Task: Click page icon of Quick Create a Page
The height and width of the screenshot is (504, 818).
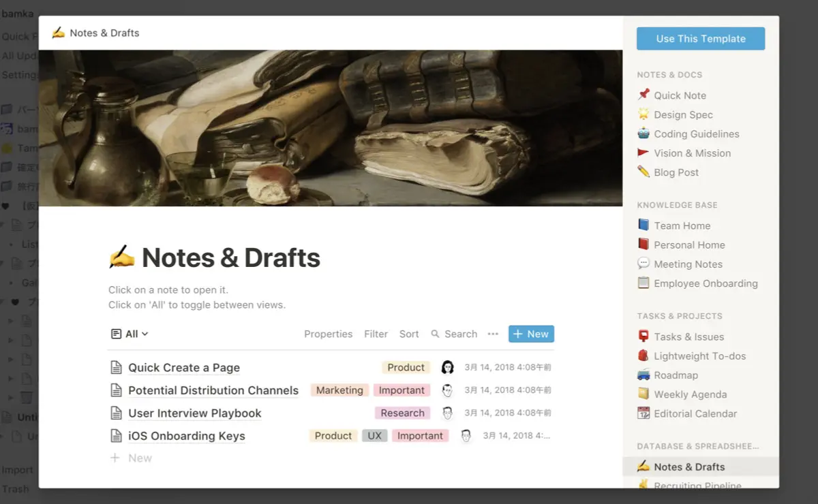Action: coord(117,368)
